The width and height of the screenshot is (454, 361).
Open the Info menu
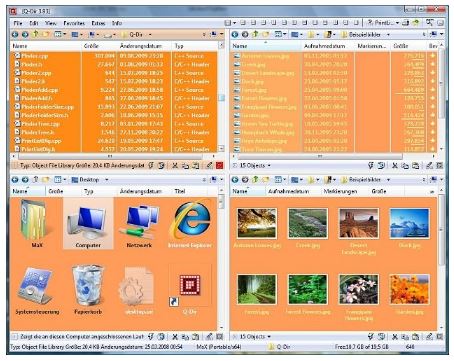tap(117, 23)
